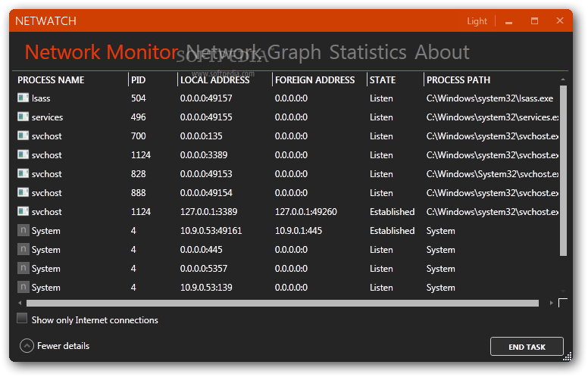Sort by FOREIGN ADDRESS column header

(x=314, y=79)
